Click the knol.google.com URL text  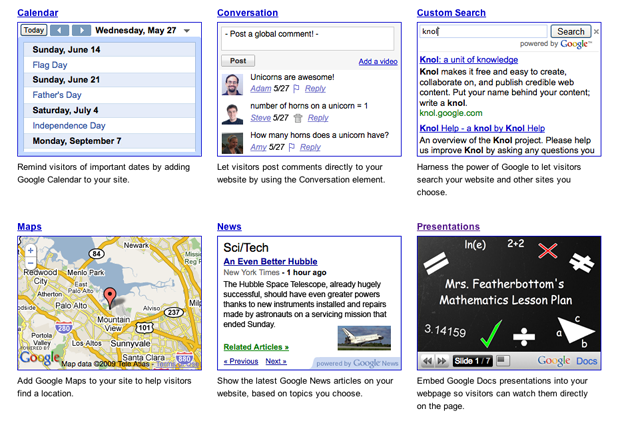coord(451,113)
